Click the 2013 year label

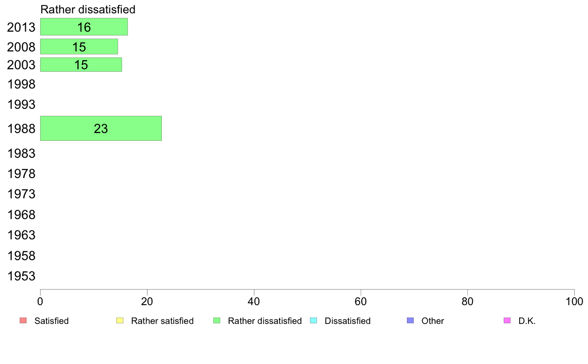point(21,27)
